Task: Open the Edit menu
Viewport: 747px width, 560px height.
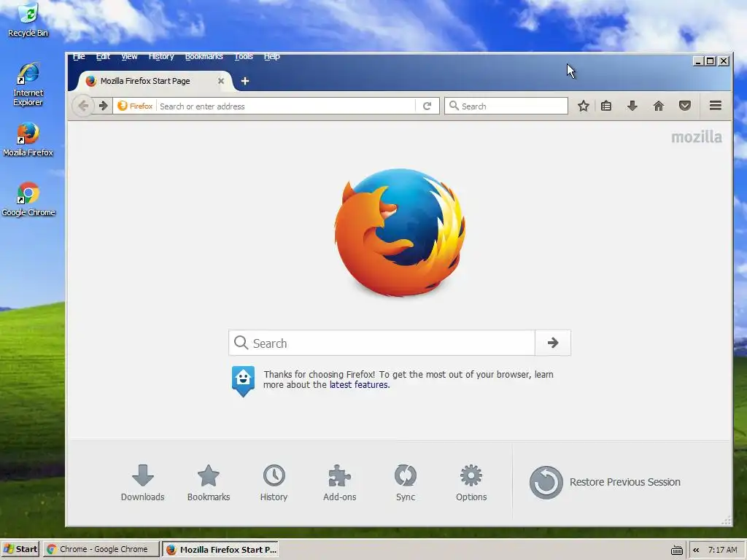Action: click(x=103, y=56)
